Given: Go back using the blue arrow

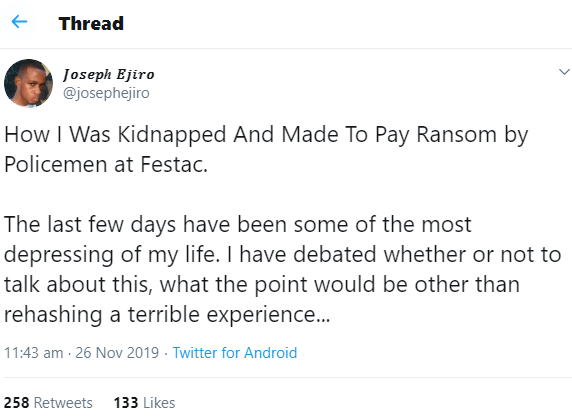Looking at the screenshot, I should (19, 22).
